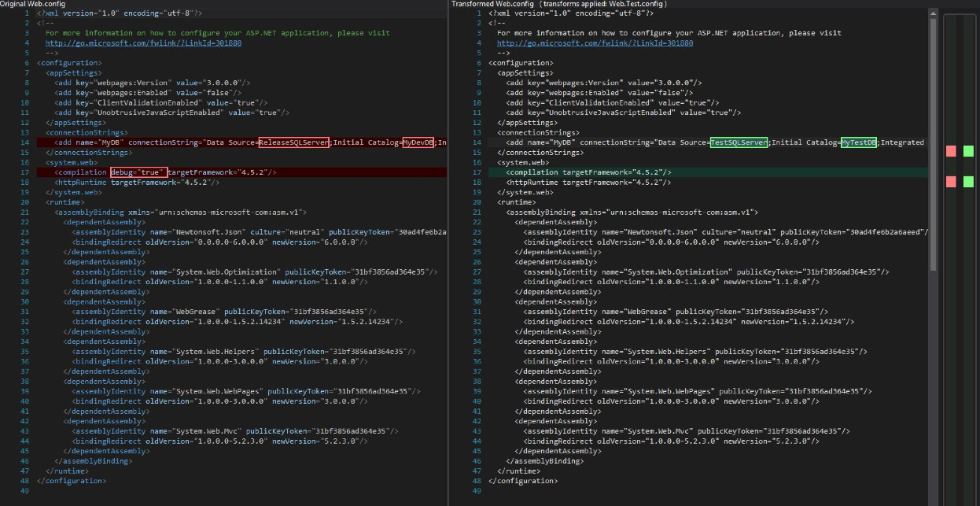This screenshot has width=980, height=506.
Task: Click the lower red marker in diff overview
Action: (x=951, y=182)
